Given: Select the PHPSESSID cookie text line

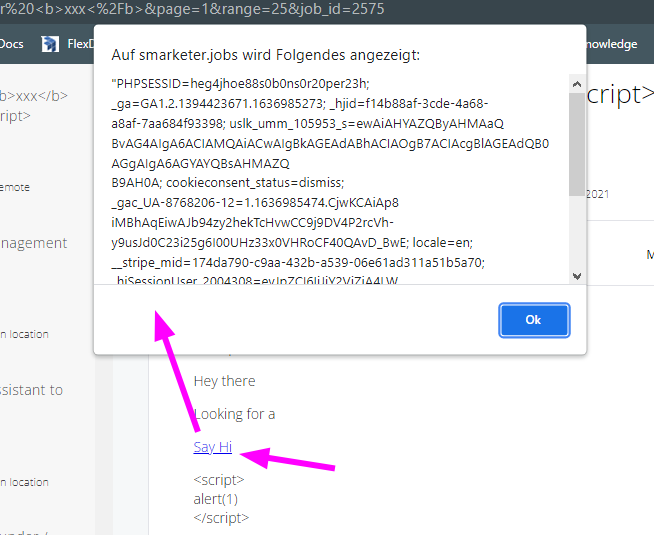Looking at the screenshot, I should pyautogui.click(x=240, y=84).
